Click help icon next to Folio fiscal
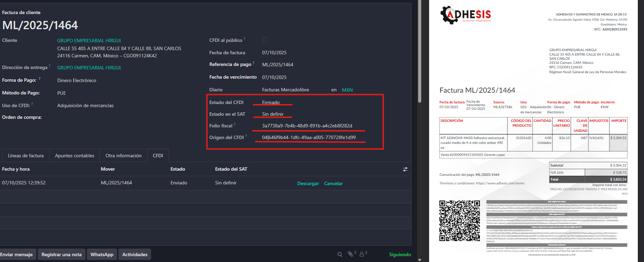 coord(234,124)
